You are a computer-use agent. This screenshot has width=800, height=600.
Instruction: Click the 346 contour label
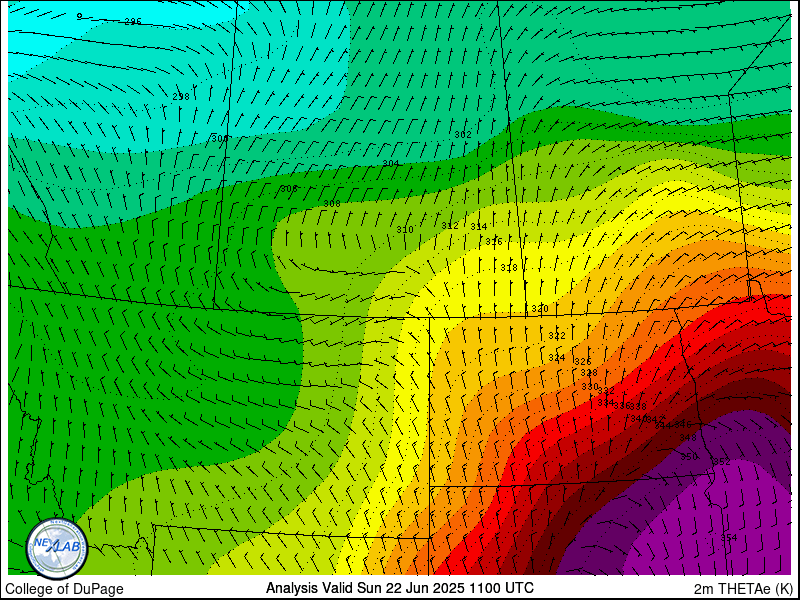(x=683, y=424)
